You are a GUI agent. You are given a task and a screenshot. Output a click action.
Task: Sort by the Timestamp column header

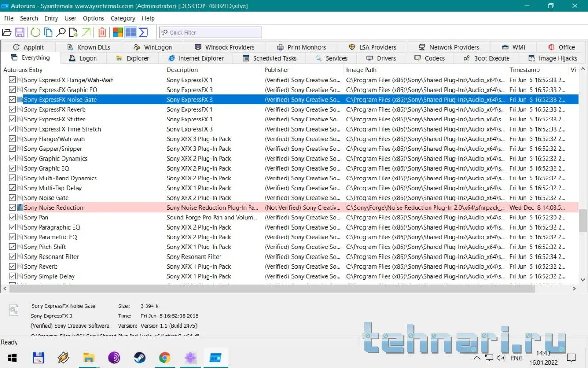tap(537, 70)
